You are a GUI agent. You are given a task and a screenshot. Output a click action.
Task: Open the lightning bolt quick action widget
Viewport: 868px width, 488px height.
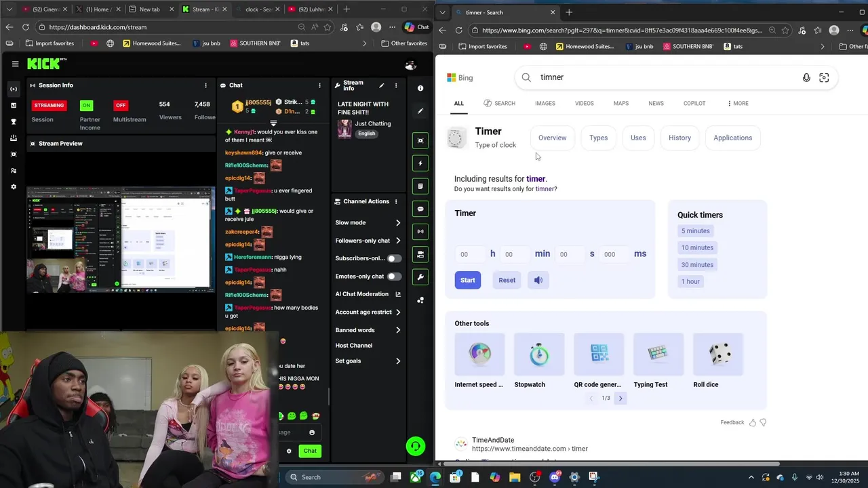click(420, 163)
